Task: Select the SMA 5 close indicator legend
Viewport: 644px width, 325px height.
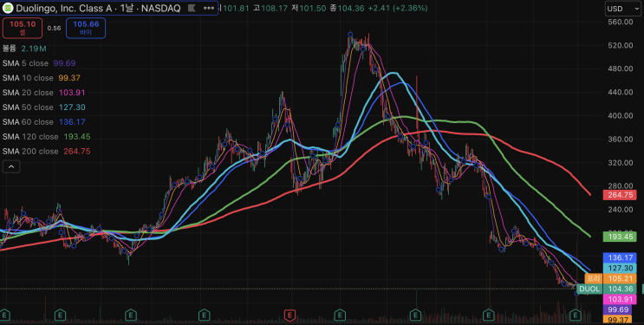Action: coord(39,63)
